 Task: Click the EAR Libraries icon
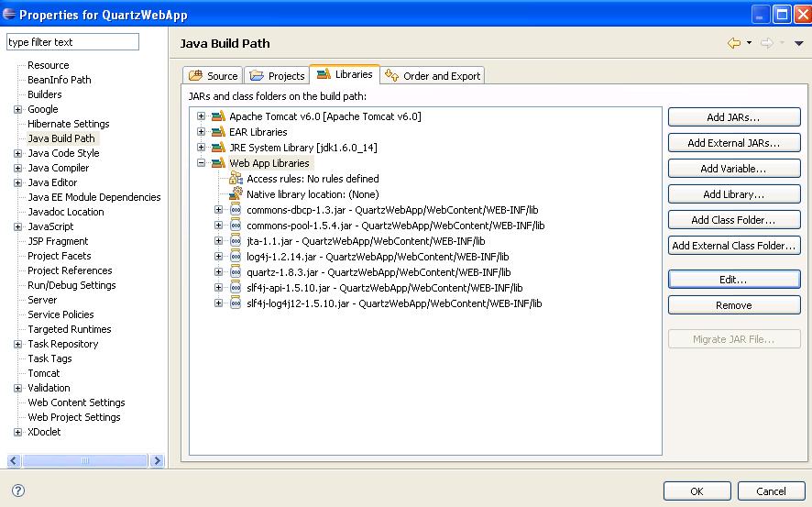[218, 131]
